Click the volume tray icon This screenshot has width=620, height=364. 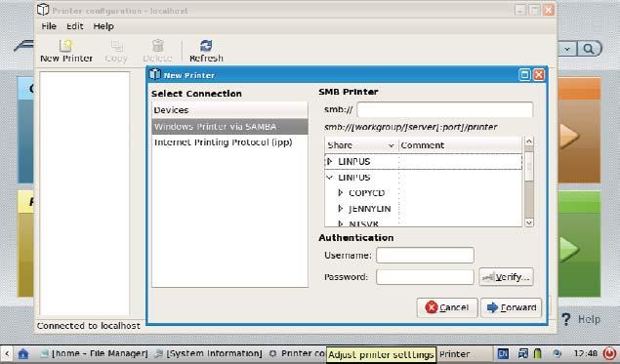tap(558, 353)
